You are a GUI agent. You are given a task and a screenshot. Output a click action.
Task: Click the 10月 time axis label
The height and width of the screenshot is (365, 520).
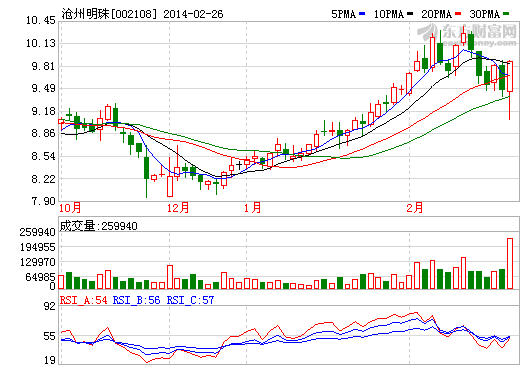coord(70,208)
